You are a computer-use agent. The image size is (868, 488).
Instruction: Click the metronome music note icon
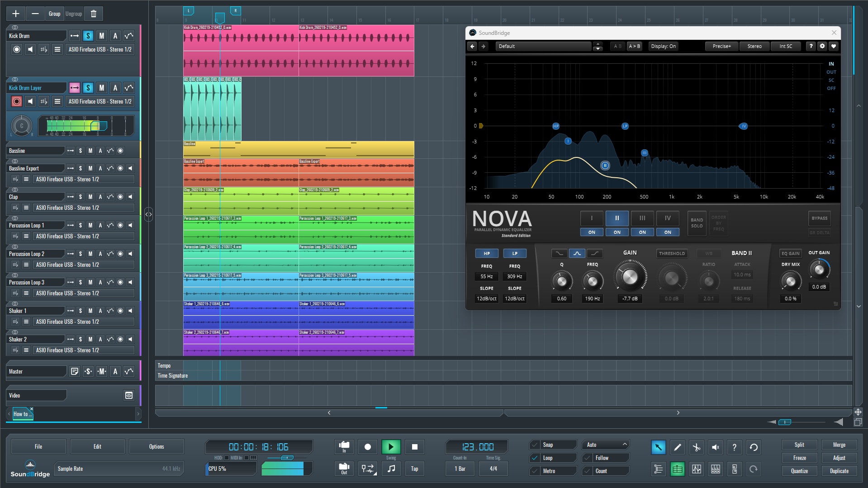tap(391, 469)
